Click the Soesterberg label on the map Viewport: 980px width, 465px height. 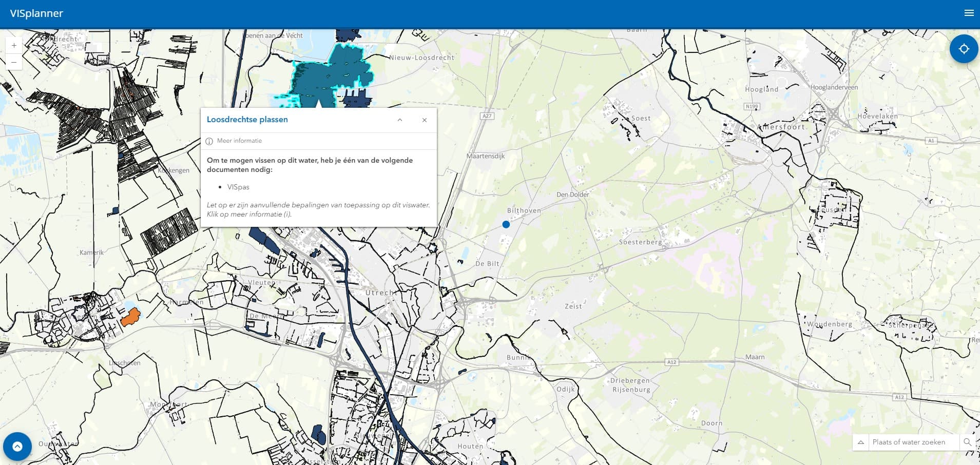click(640, 242)
